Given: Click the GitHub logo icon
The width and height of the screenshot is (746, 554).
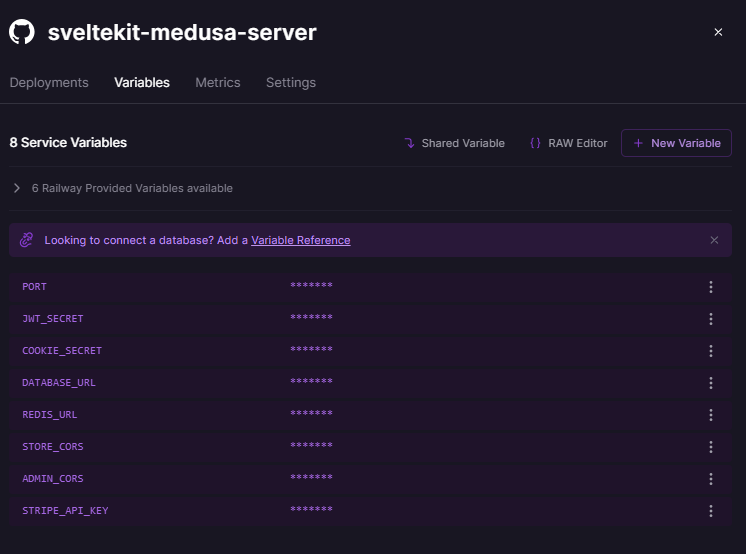Looking at the screenshot, I should pyautogui.click(x=22, y=32).
